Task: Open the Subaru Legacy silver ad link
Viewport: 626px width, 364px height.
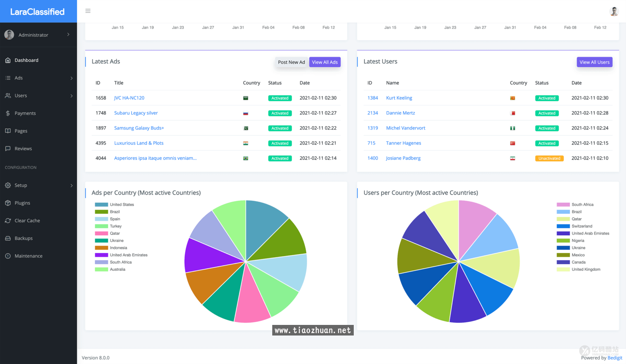Action: pos(136,113)
